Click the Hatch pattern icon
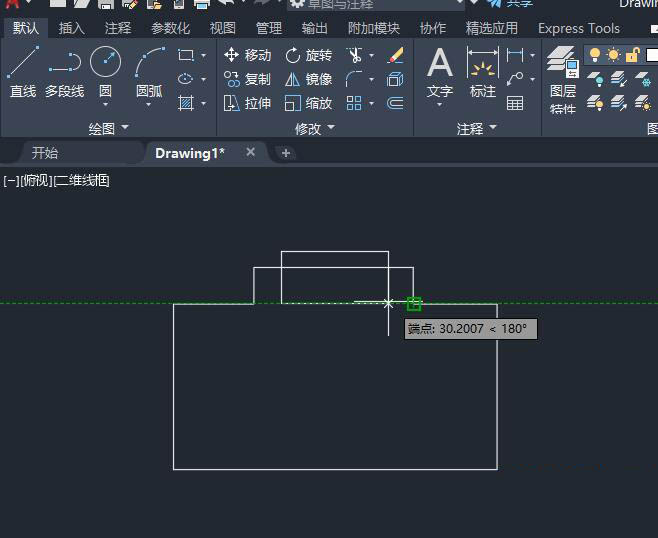The height and width of the screenshot is (538, 658). tap(185, 103)
